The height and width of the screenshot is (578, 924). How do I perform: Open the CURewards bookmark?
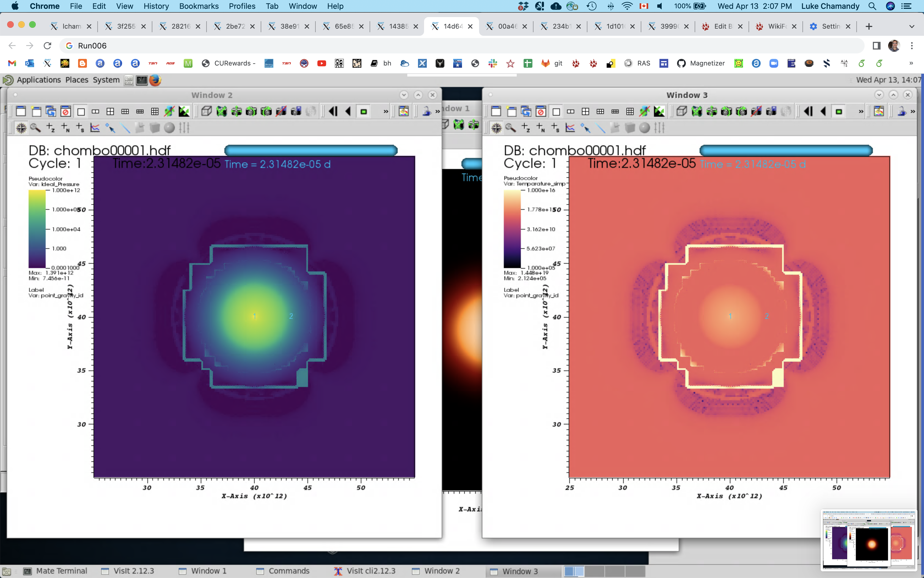[x=229, y=64]
